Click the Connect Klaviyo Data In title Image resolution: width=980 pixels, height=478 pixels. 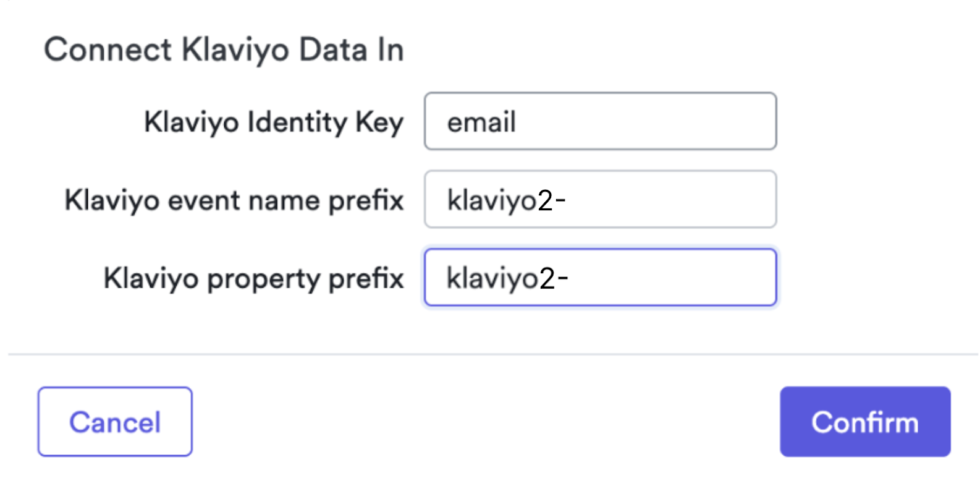click(224, 49)
